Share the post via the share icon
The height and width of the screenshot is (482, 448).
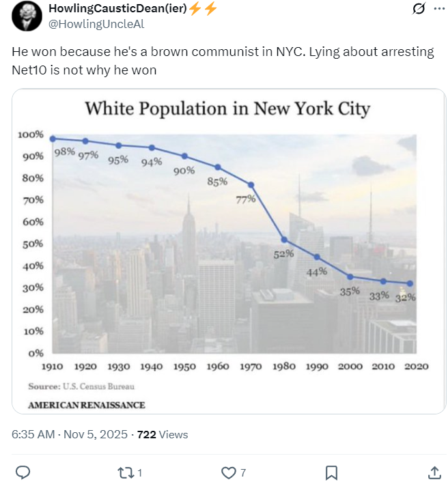coord(434,472)
